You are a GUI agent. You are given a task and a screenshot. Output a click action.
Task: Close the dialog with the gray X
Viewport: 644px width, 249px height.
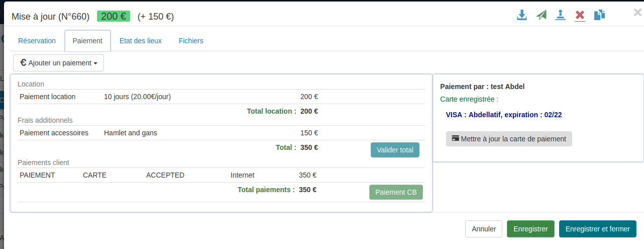[637, 13]
